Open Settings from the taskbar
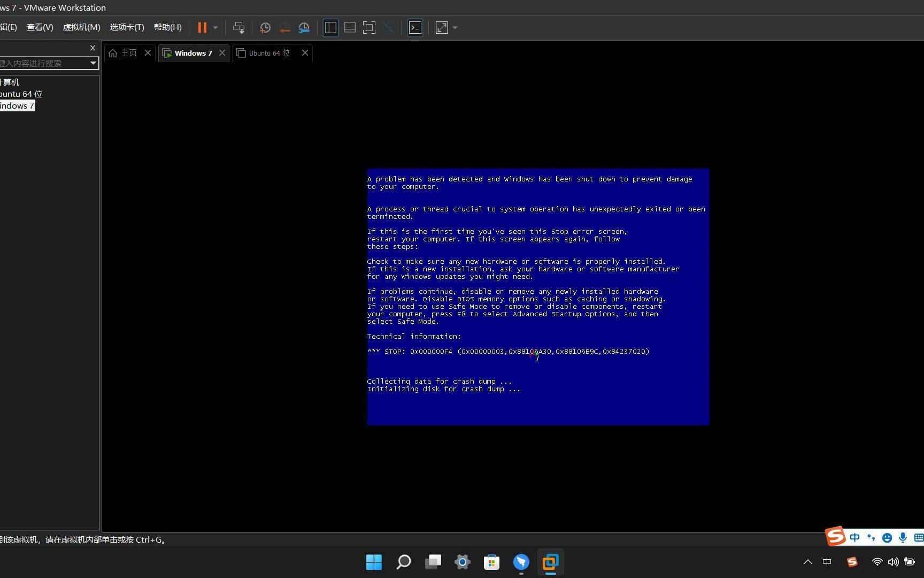This screenshot has width=924, height=578. coord(463,562)
